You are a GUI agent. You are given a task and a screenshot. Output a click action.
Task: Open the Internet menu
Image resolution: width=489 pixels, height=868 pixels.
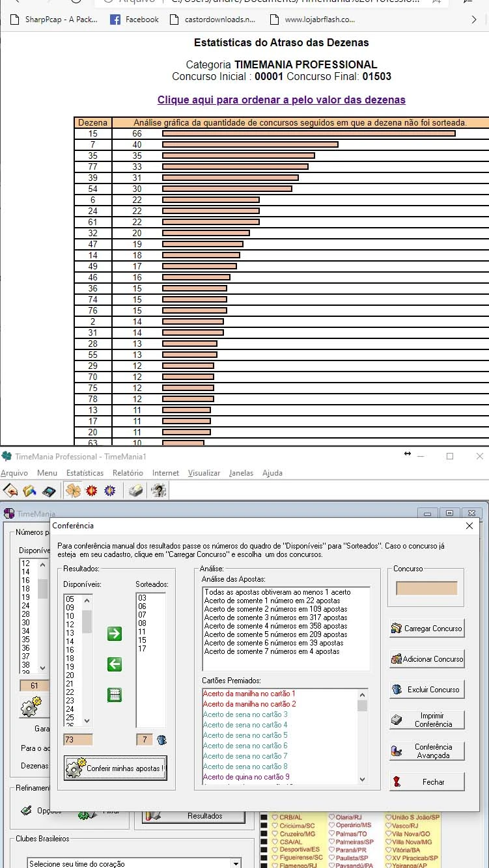coord(165,473)
